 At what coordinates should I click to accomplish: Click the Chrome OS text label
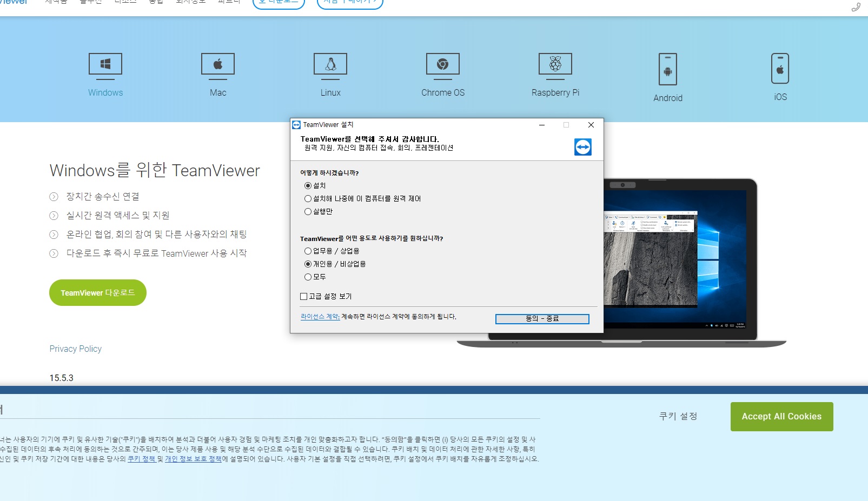[x=443, y=92]
